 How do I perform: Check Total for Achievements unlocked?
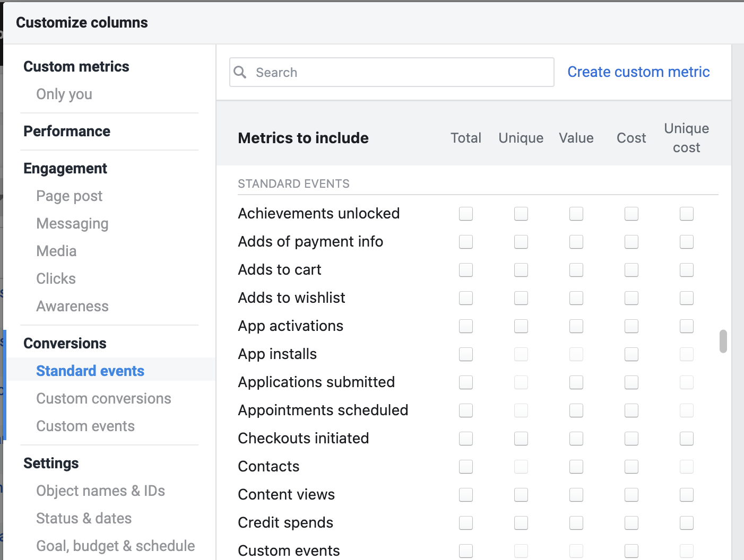(x=466, y=214)
